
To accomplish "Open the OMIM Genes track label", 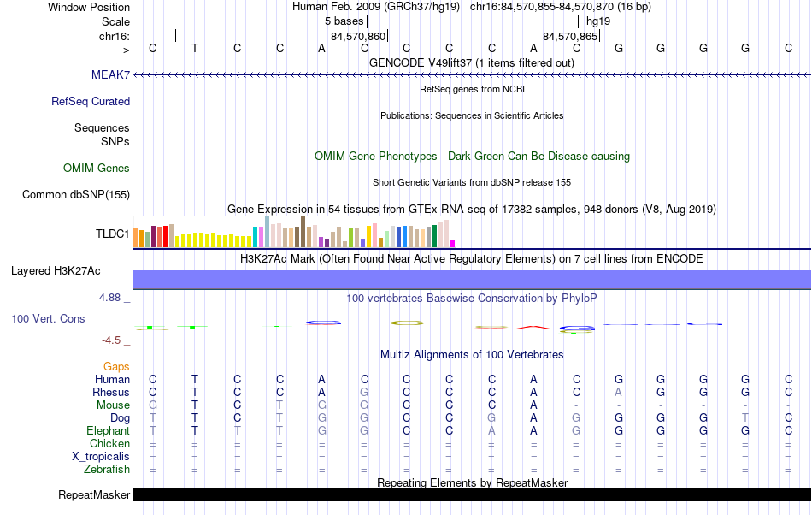I will tap(97, 168).
